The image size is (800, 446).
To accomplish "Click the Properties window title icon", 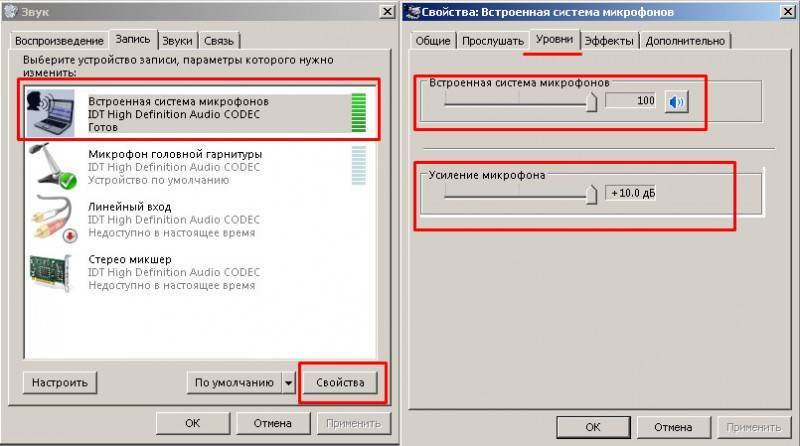I will point(414,12).
